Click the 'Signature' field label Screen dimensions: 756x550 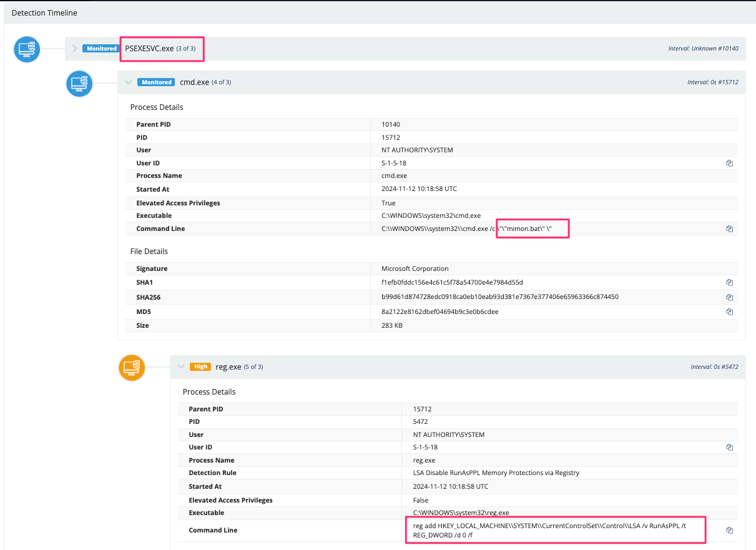(152, 268)
